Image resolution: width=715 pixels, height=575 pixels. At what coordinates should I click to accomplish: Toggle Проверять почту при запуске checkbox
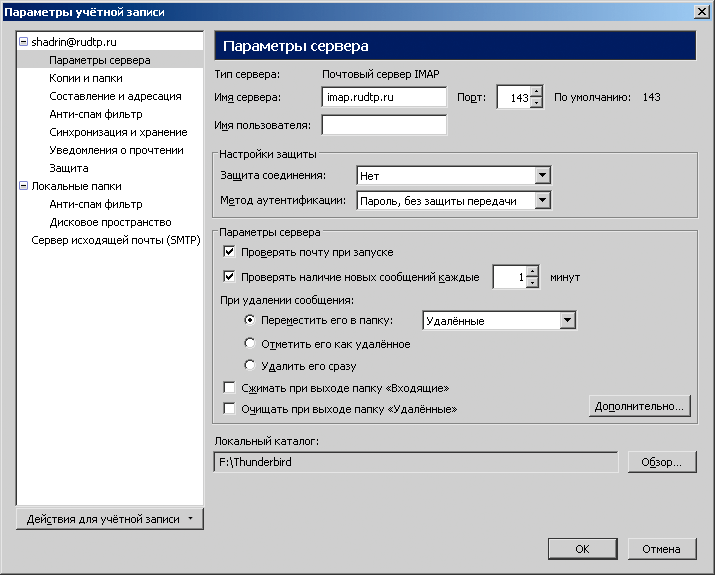point(229,251)
